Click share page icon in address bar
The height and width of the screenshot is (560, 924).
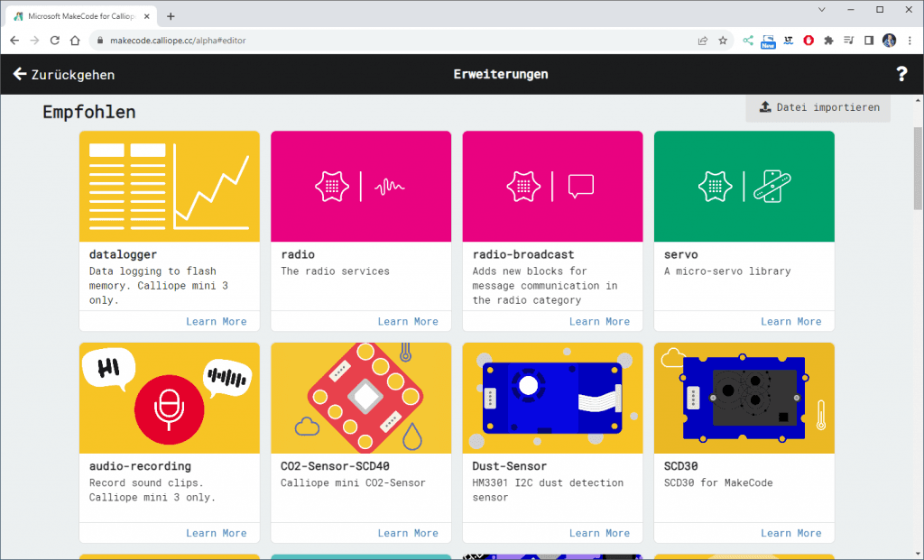point(702,41)
